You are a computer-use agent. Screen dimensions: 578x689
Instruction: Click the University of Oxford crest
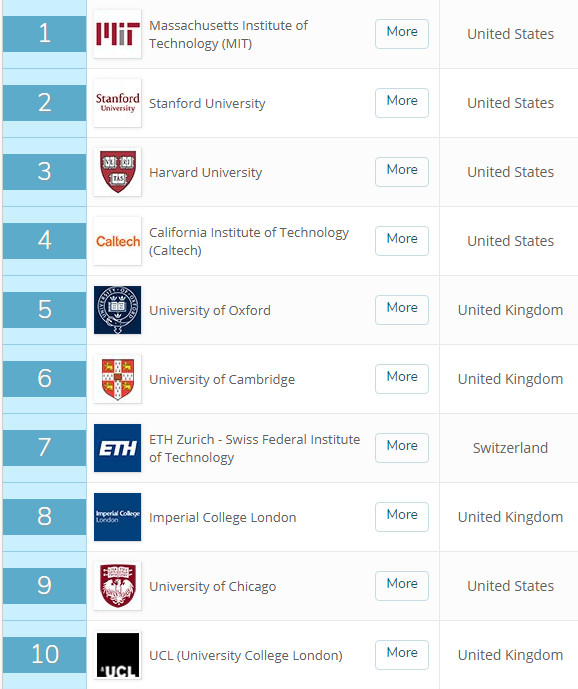[x=117, y=310]
